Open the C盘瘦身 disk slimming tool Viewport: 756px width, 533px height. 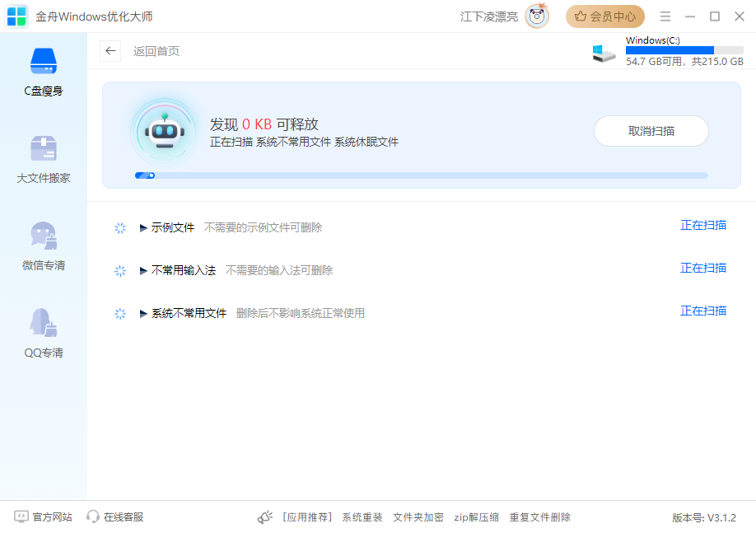click(44, 72)
